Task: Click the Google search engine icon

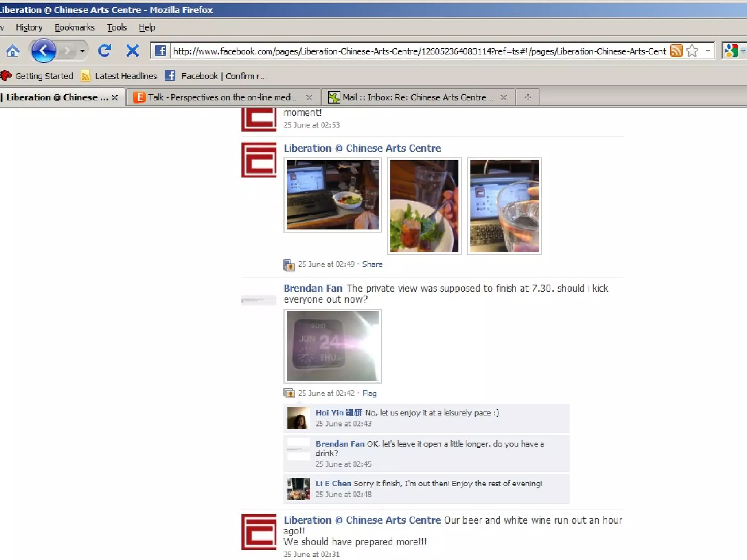Action: 731,51
